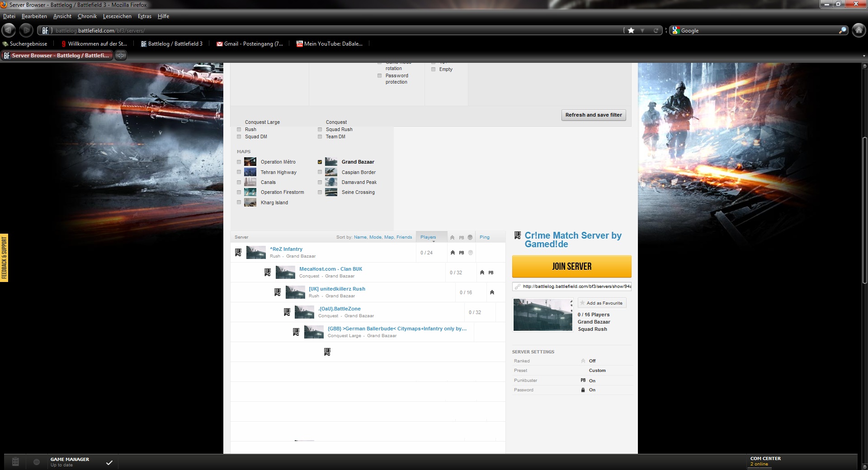Bookmark this page with the star icon

[x=631, y=31]
